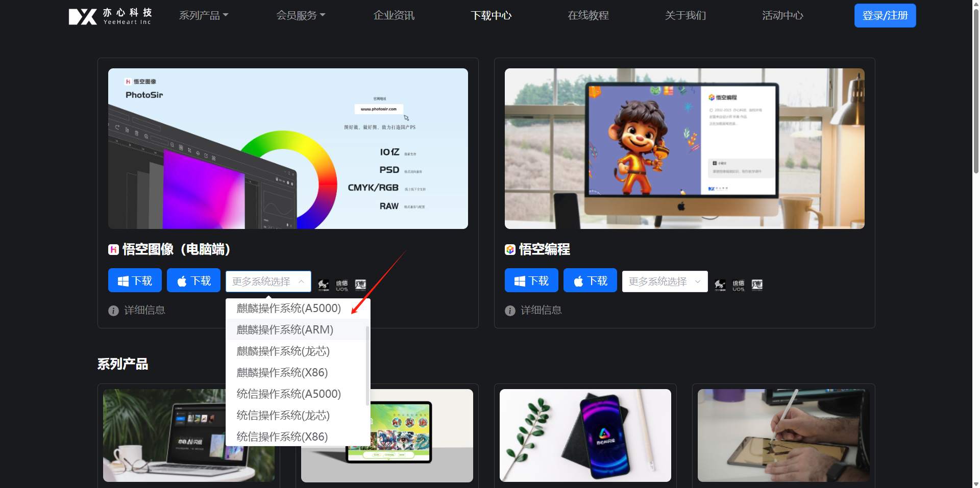Open the tablet illustration product card

coord(387,435)
